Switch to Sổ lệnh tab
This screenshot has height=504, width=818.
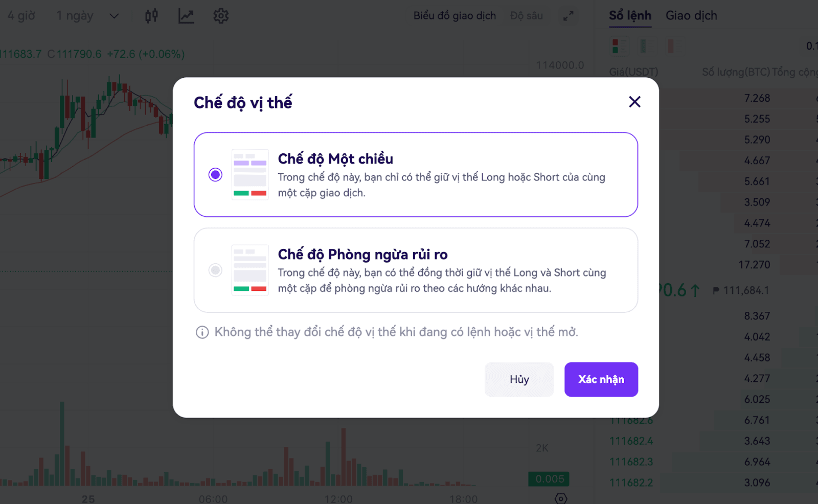(630, 16)
